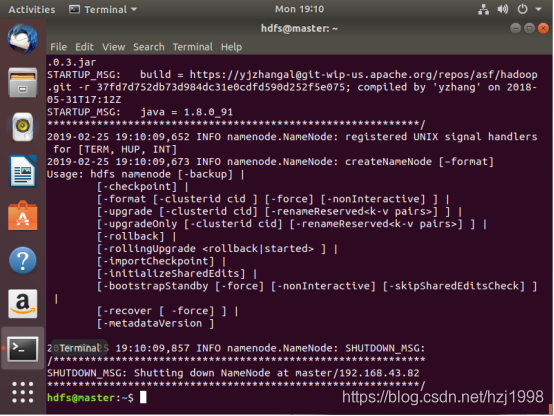Launch LibreOffice Writer from the dock
The image size is (554, 416).
[x=23, y=171]
